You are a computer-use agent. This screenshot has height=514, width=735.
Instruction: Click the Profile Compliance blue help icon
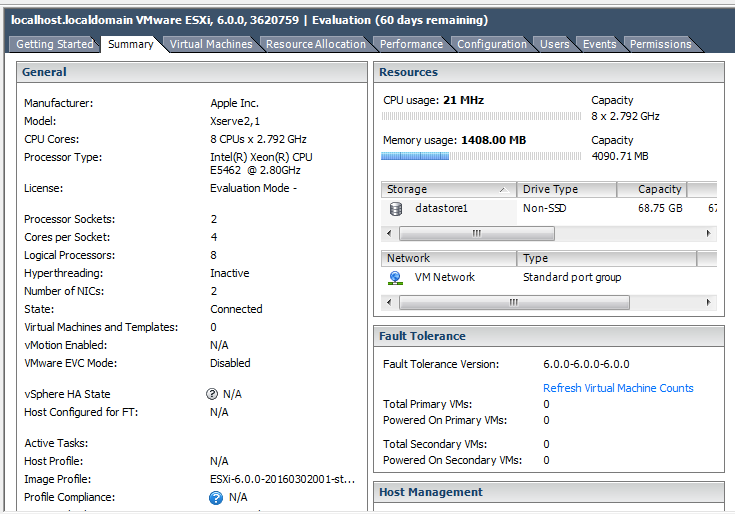[216, 498]
